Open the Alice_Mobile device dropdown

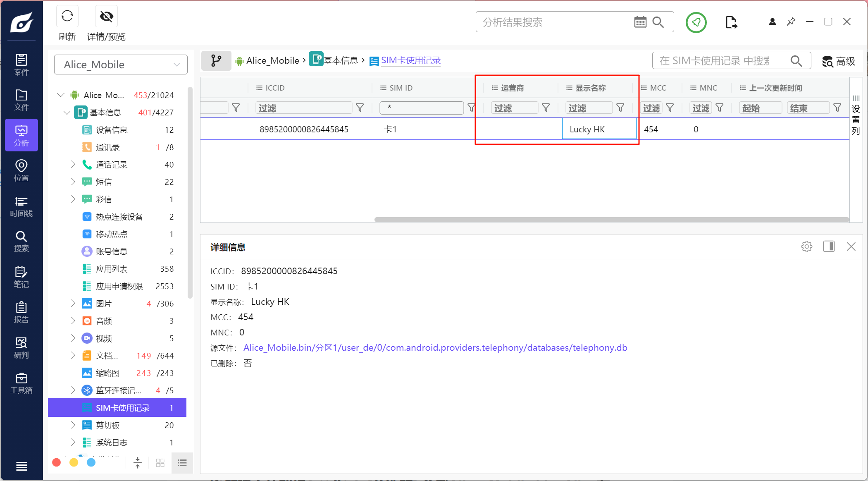pyautogui.click(x=121, y=65)
